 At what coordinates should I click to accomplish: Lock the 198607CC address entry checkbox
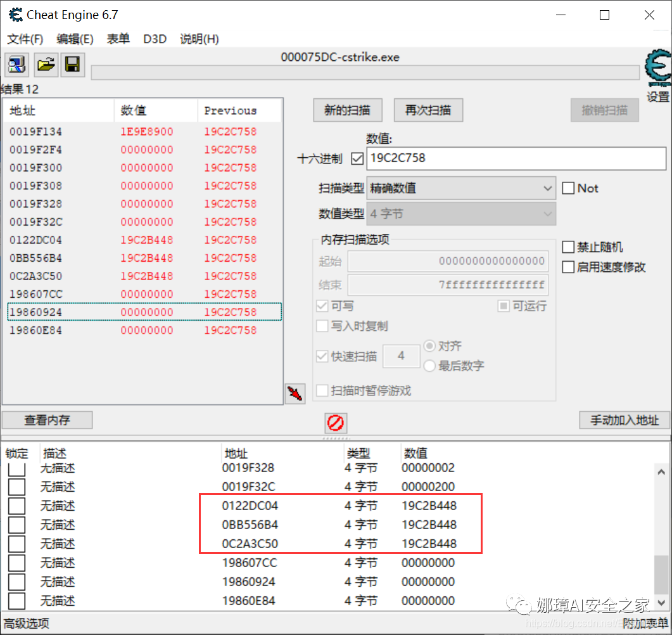click(x=16, y=563)
